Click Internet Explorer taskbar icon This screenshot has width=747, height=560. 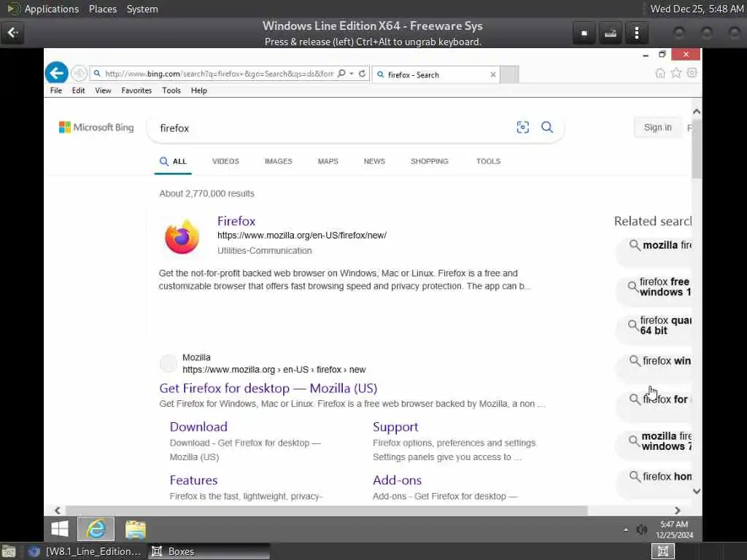click(x=96, y=529)
